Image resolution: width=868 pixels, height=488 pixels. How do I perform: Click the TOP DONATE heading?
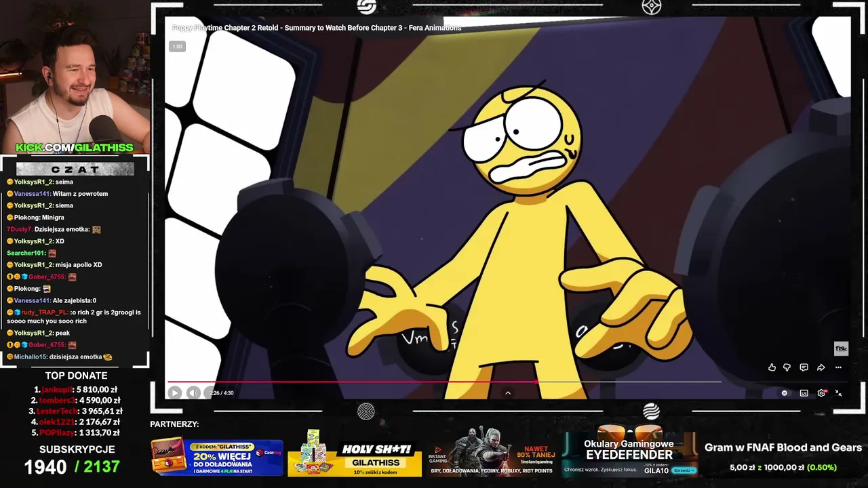coord(76,375)
